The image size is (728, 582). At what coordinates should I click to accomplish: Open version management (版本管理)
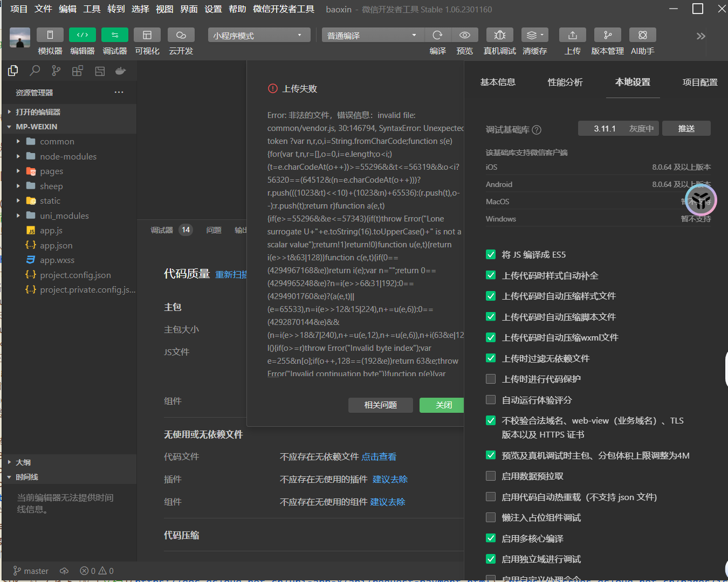click(x=608, y=35)
